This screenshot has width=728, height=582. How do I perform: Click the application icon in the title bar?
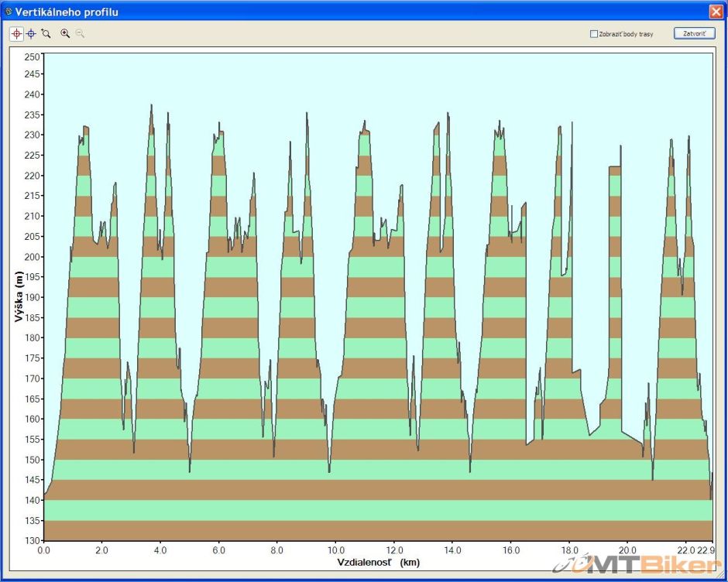coord(8,12)
